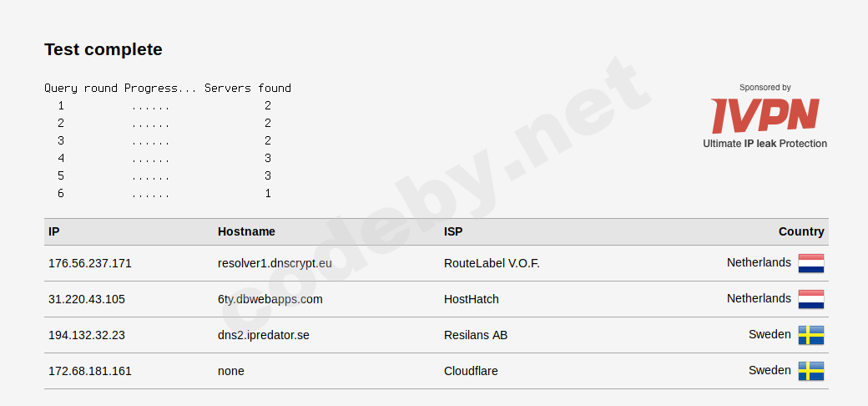Click the IP column header
The height and width of the screenshot is (406, 868).
(54, 231)
